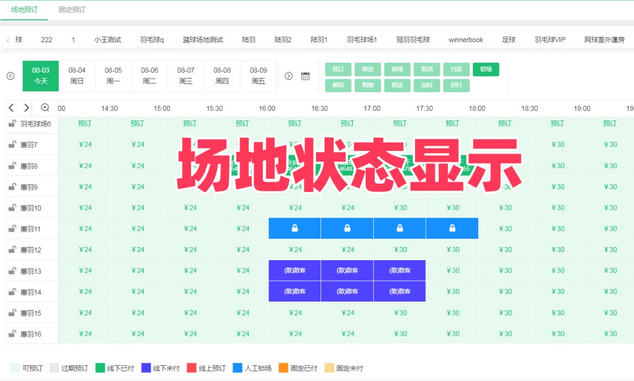Click the purple 线下未付 legend swatch

[146, 368]
